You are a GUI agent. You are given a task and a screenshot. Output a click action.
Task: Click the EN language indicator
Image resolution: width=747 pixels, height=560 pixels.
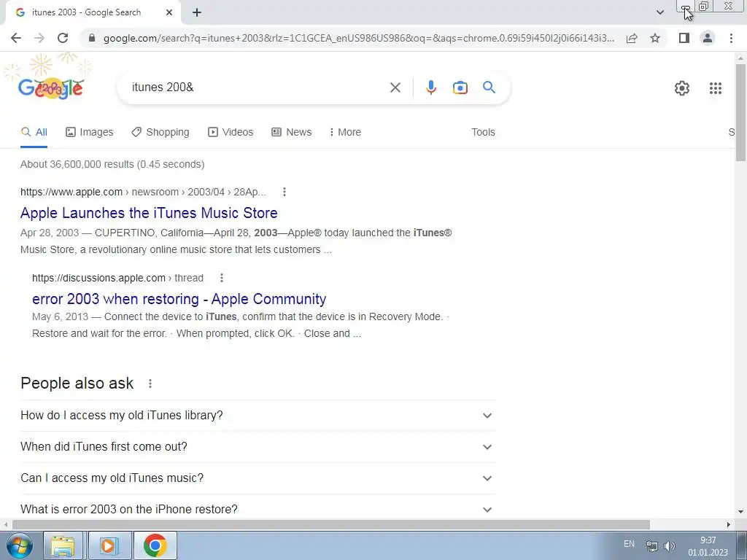(629, 544)
